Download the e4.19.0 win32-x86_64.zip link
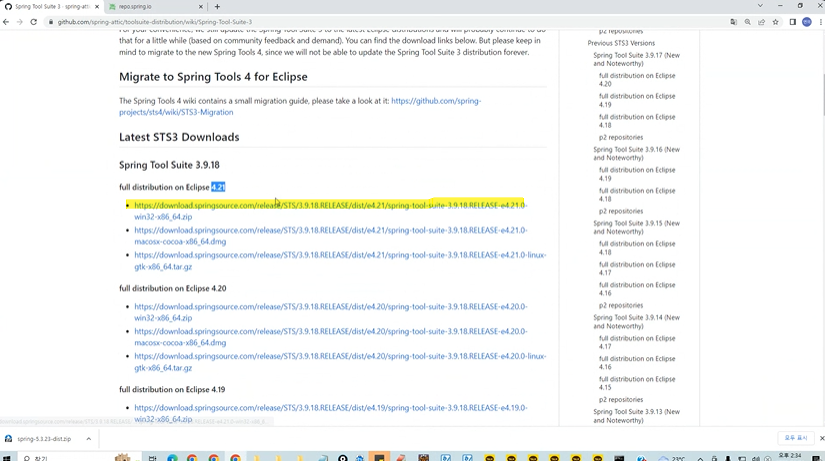This screenshot has width=825, height=461. click(330, 413)
